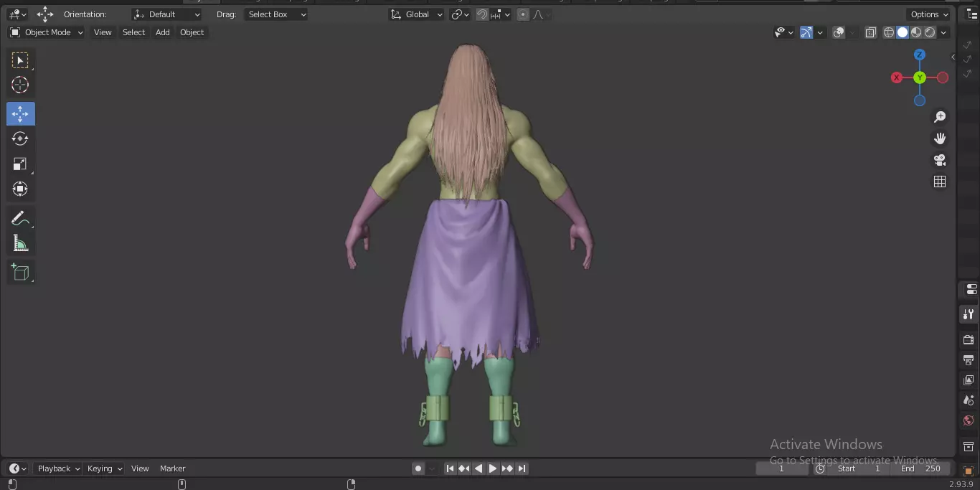Select the Cursor tool
The image size is (980, 490).
click(x=20, y=85)
